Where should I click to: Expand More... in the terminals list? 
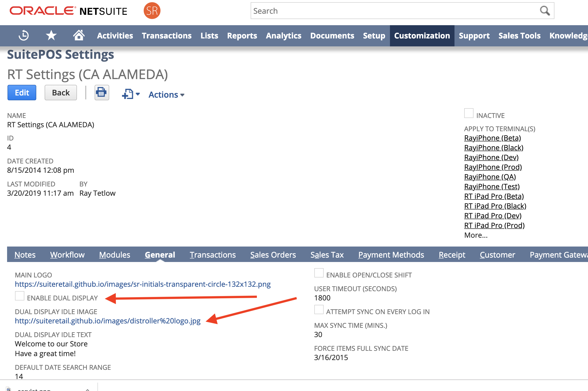[x=475, y=235]
